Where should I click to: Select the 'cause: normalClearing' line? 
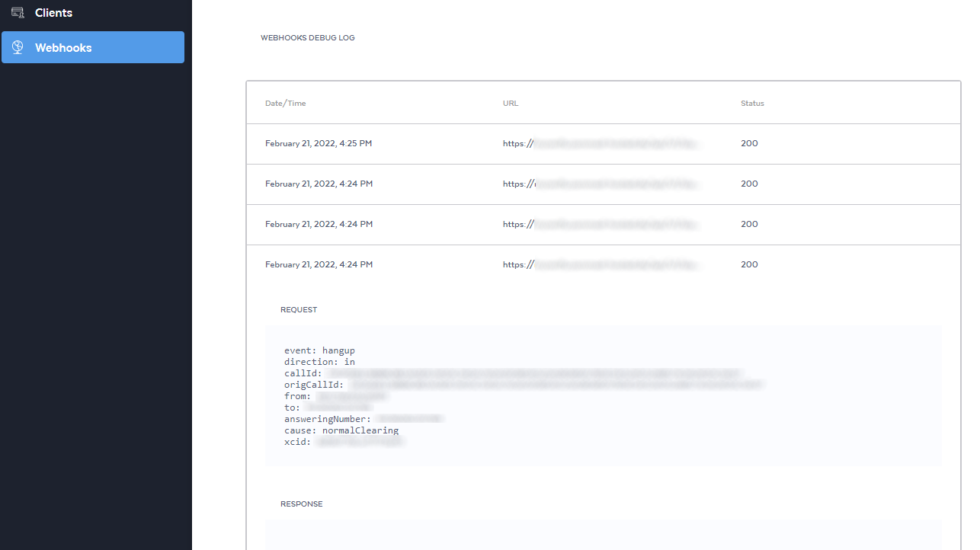pos(341,430)
